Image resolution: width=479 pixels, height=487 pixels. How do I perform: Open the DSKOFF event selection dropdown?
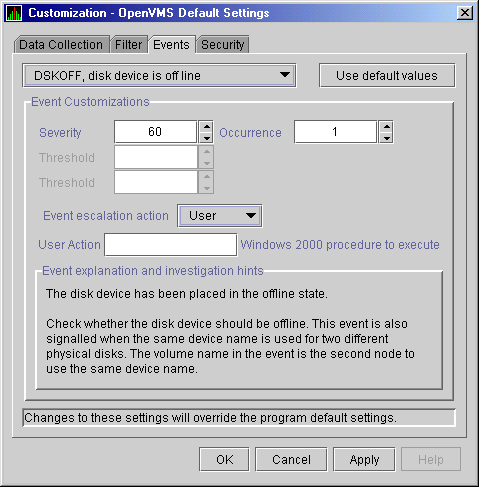click(159, 76)
